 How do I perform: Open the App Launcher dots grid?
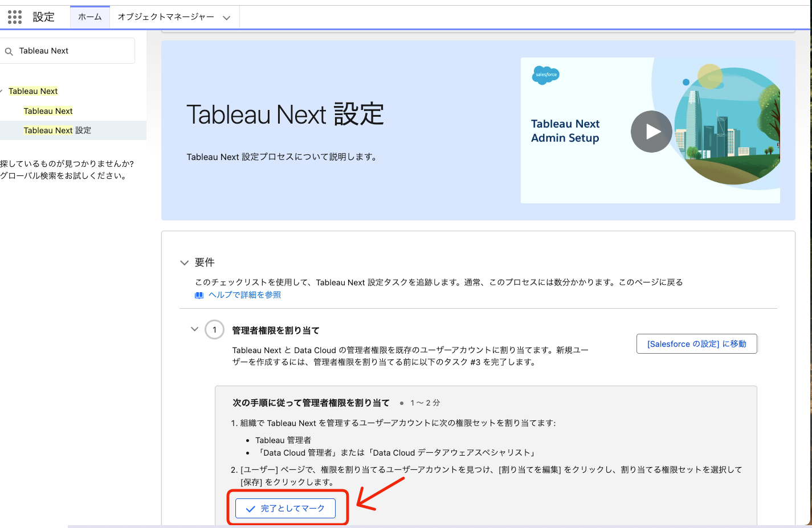(15, 17)
